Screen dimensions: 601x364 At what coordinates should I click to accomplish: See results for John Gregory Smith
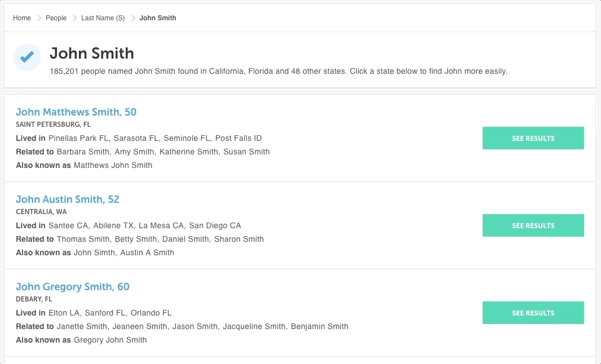pos(533,313)
